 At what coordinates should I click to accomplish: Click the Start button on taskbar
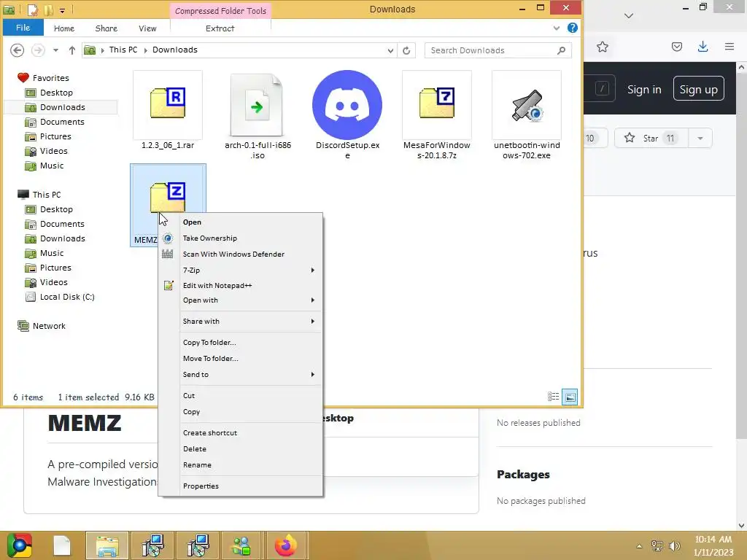(x=19, y=545)
